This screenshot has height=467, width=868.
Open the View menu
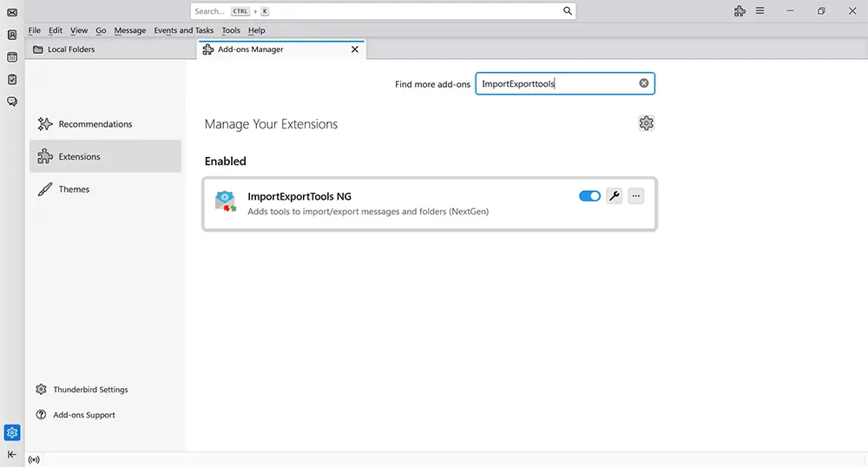[x=79, y=30]
